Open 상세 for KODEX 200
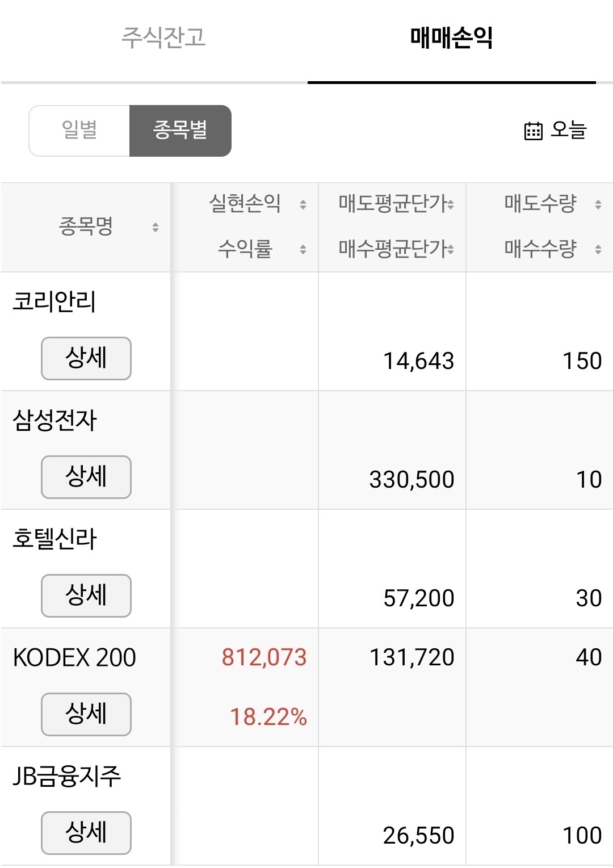Viewport: 613px width, 868px height. 86,714
